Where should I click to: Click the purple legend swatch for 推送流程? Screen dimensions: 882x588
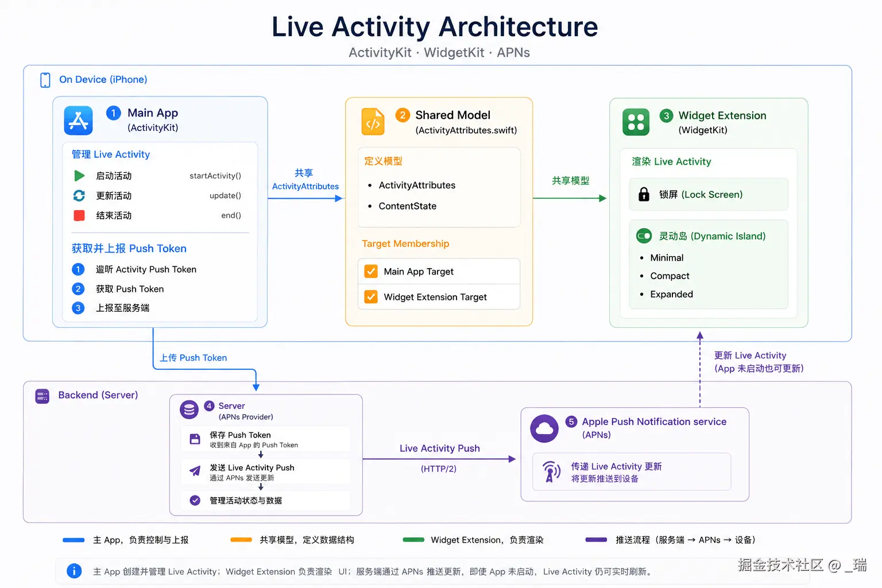596,540
